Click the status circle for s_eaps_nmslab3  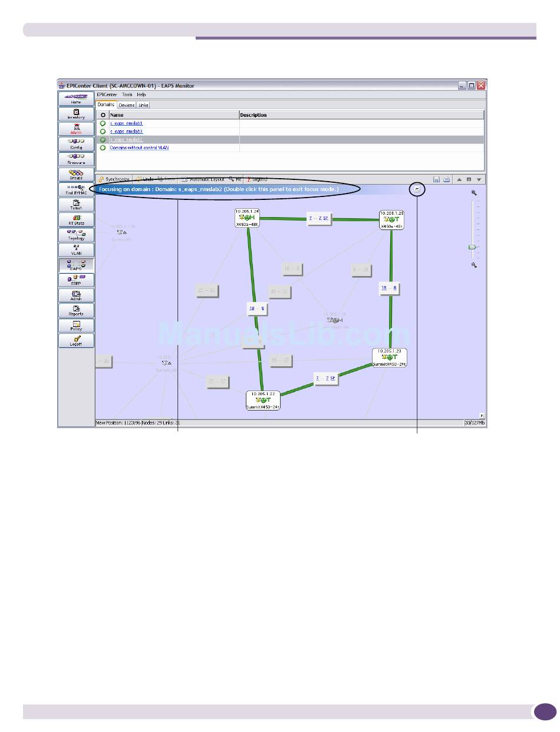(x=103, y=132)
